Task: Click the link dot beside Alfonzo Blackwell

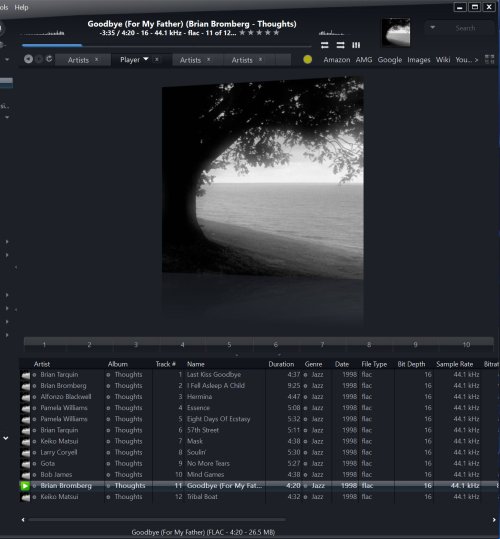Action: 34,397
